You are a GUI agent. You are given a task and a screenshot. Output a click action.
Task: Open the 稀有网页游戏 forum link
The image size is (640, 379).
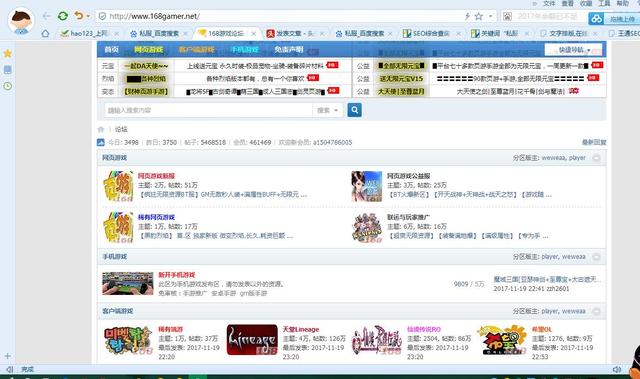click(x=156, y=217)
